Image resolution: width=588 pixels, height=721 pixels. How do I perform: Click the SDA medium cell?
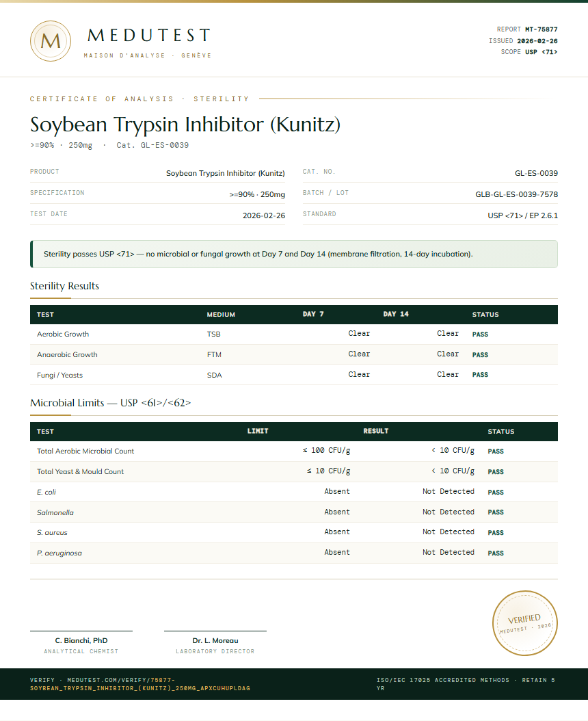[x=214, y=376]
